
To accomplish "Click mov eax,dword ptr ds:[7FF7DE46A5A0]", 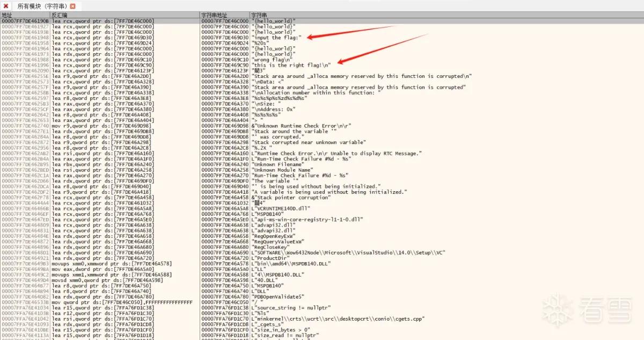I will coord(104,269).
